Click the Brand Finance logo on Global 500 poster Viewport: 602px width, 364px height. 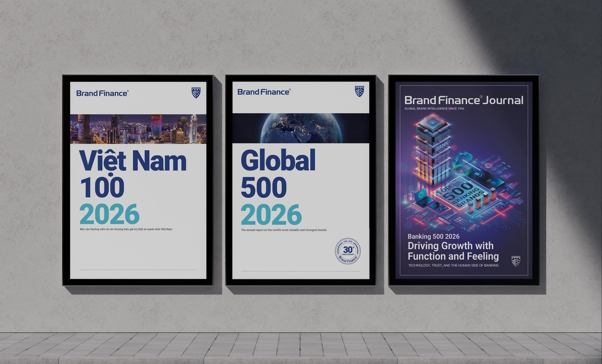[264, 92]
